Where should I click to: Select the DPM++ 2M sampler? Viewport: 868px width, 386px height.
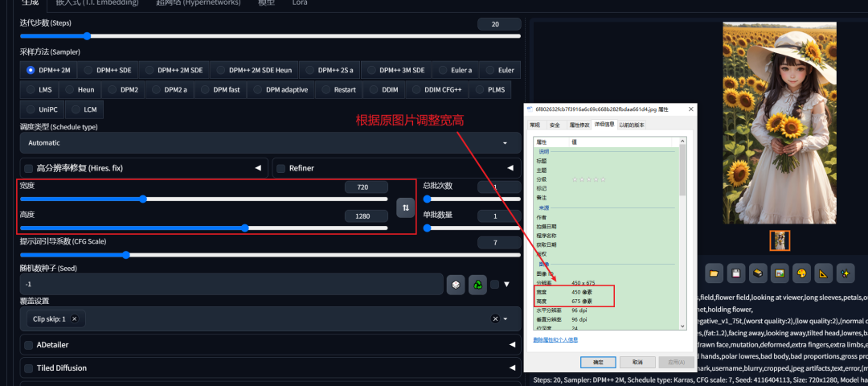point(49,70)
